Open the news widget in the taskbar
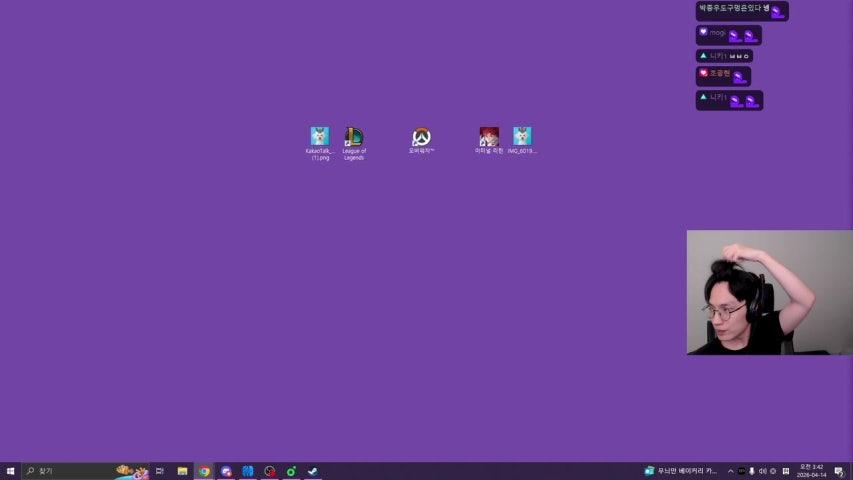The image size is (853, 480). coord(681,471)
